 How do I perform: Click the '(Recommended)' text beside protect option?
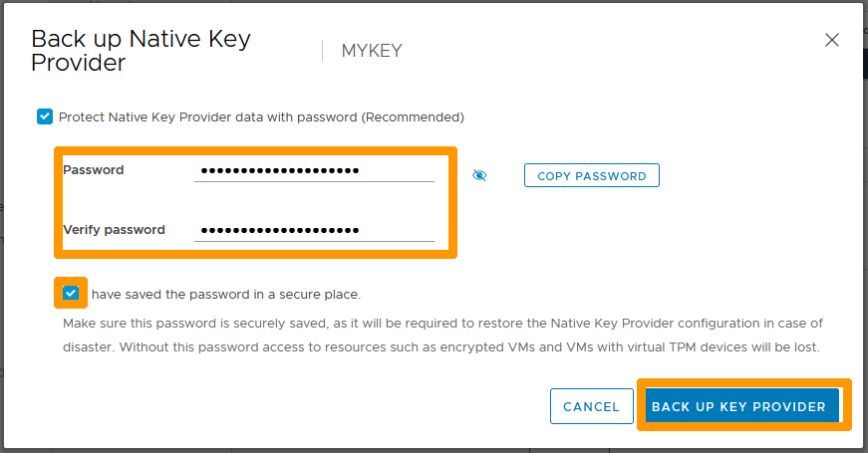click(x=413, y=116)
